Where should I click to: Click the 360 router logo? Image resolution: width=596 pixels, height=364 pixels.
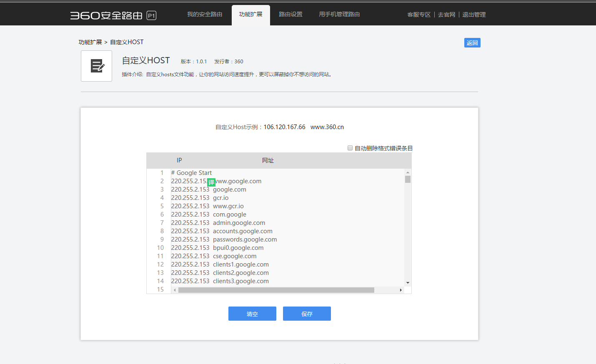[106, 15]
